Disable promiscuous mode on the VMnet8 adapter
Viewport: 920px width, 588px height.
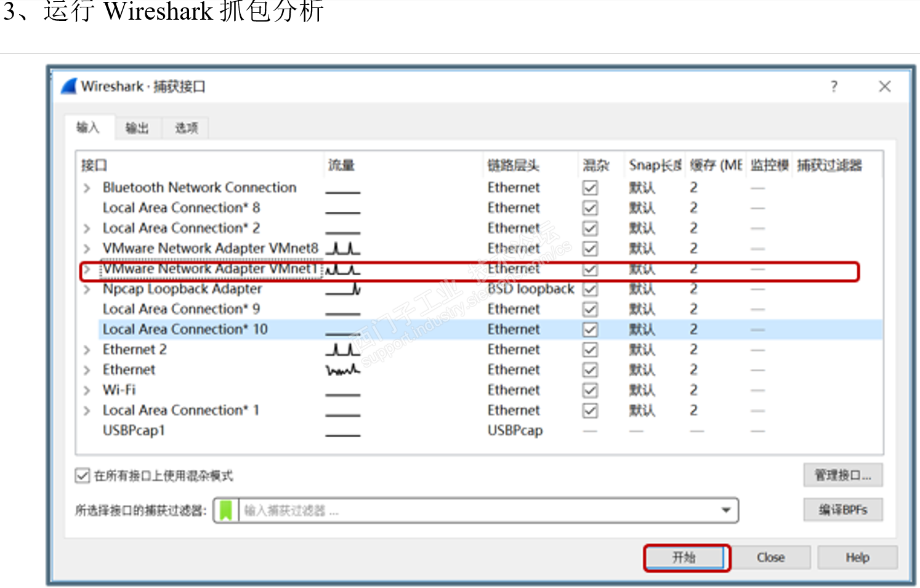[x=590, y=249]
